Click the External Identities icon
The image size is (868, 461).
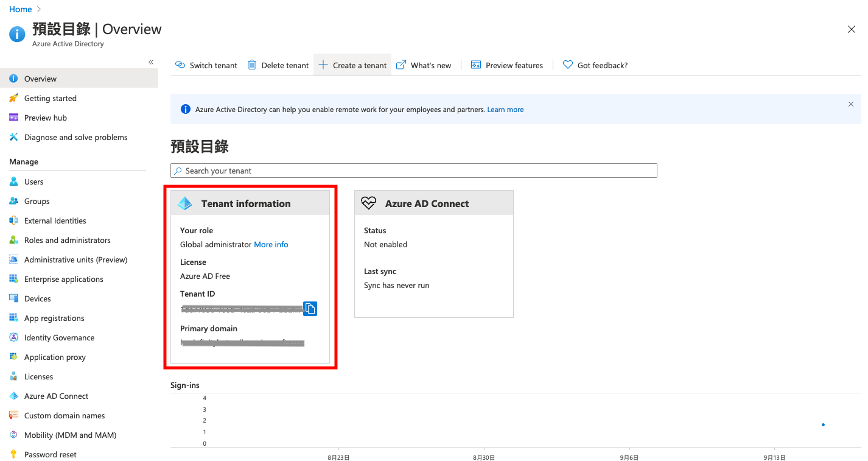point(13,220)
